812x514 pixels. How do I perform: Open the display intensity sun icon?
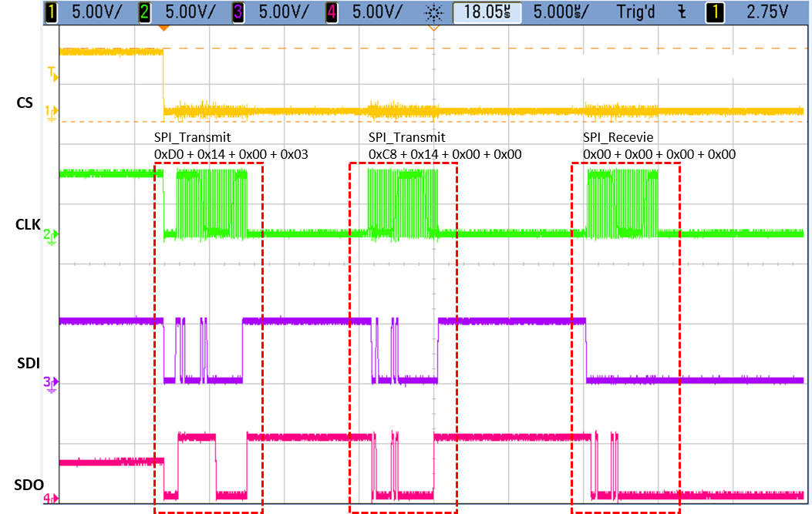pyautogui.click(x=433, y=12)
